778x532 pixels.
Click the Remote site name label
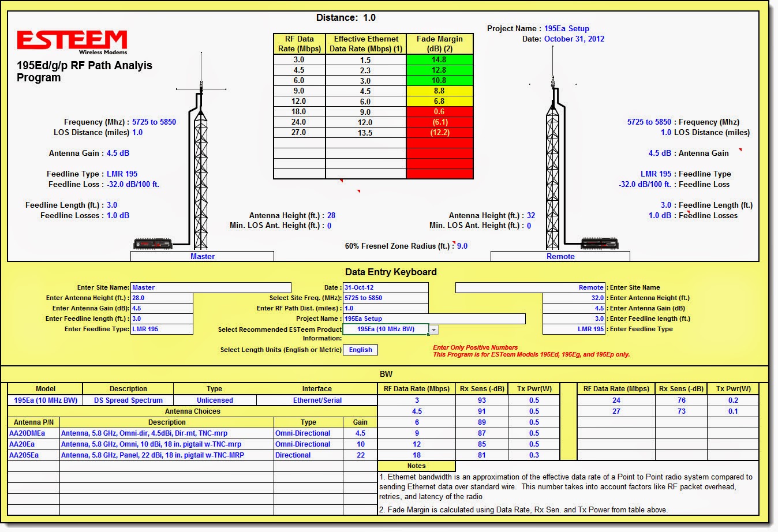tap(560, 256)
